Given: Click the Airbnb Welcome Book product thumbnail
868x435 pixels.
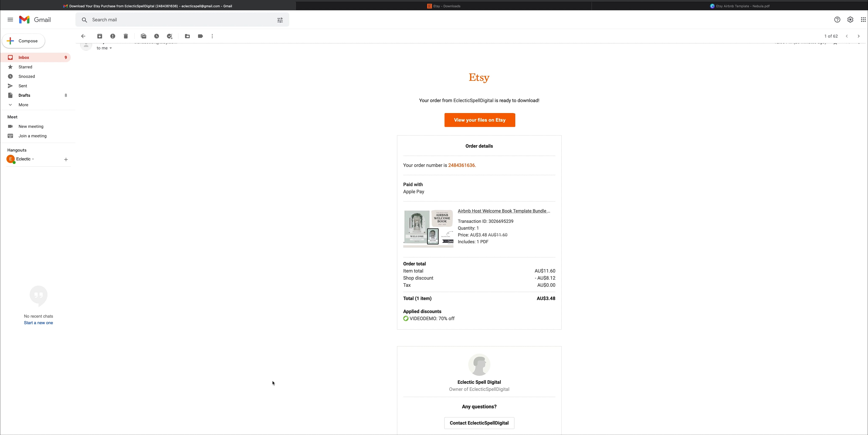Looking at the screenshot, I should [x=428, y=228].
